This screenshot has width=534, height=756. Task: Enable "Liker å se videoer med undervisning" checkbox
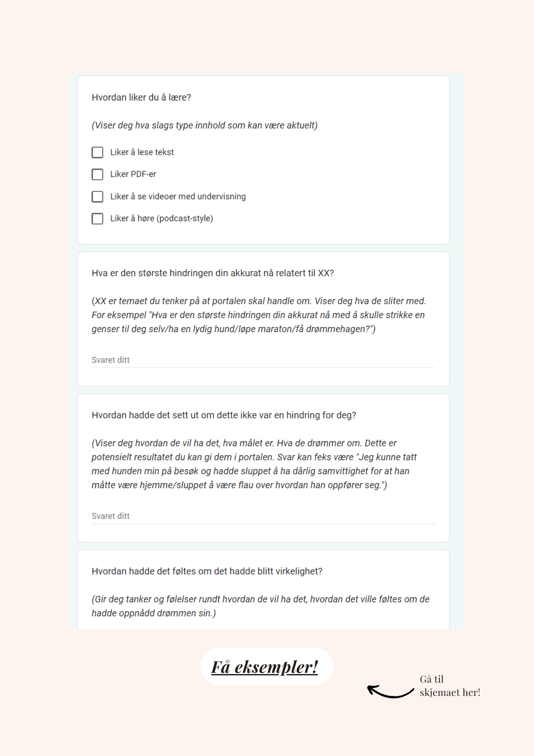97,197
